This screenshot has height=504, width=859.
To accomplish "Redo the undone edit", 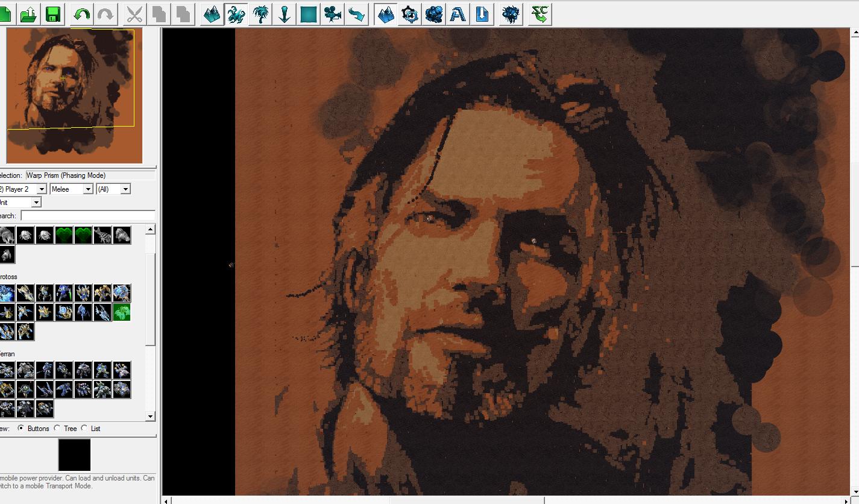I will [105, 14].
